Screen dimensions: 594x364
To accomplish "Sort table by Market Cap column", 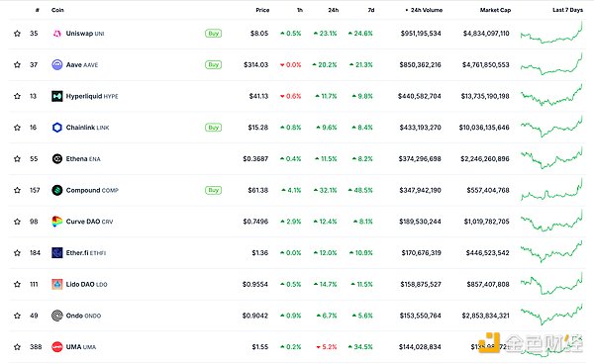I will tap(495, 10).
